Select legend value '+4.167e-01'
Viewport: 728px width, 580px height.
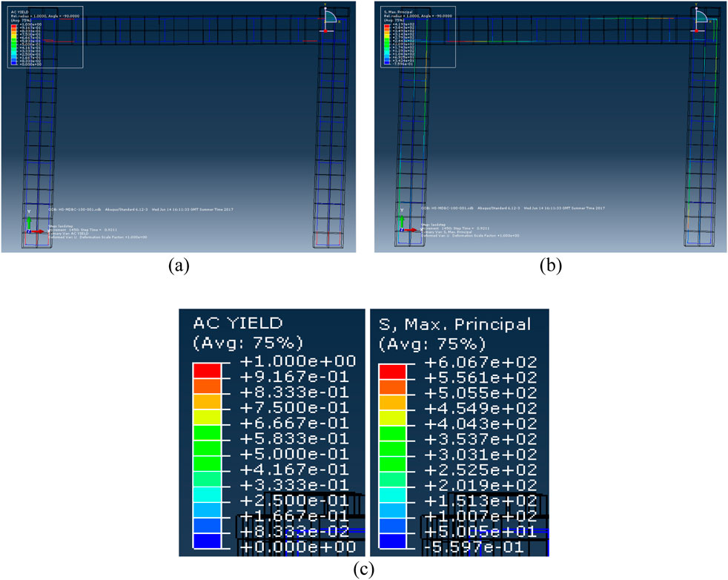tap(294, 469)
